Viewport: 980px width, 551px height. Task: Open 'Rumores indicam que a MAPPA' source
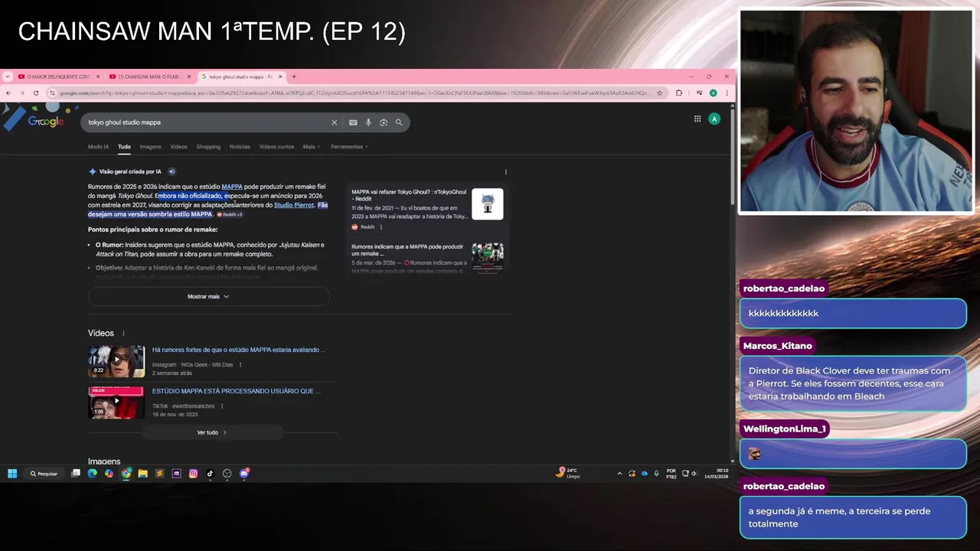coord(407,250)
